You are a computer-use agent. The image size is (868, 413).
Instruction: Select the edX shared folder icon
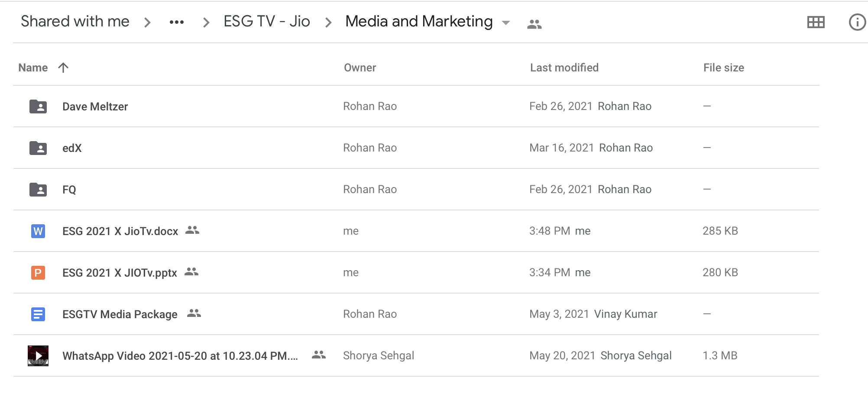[38, 148]
